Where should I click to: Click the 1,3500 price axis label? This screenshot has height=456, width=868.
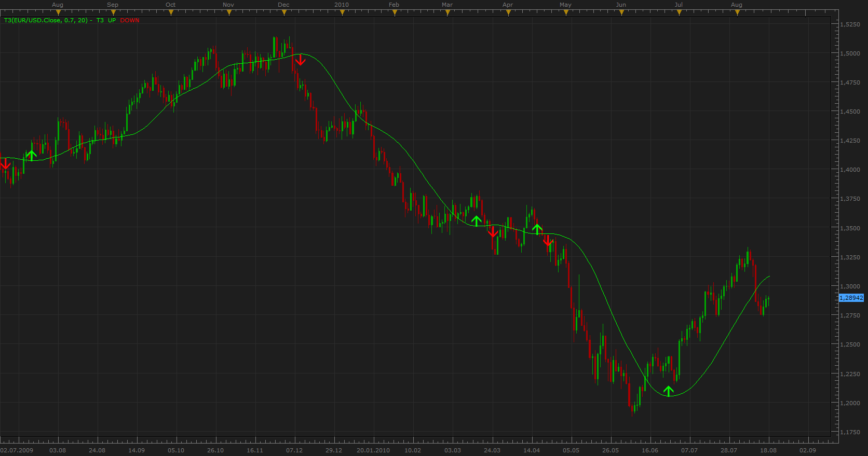tap(850, 228)
